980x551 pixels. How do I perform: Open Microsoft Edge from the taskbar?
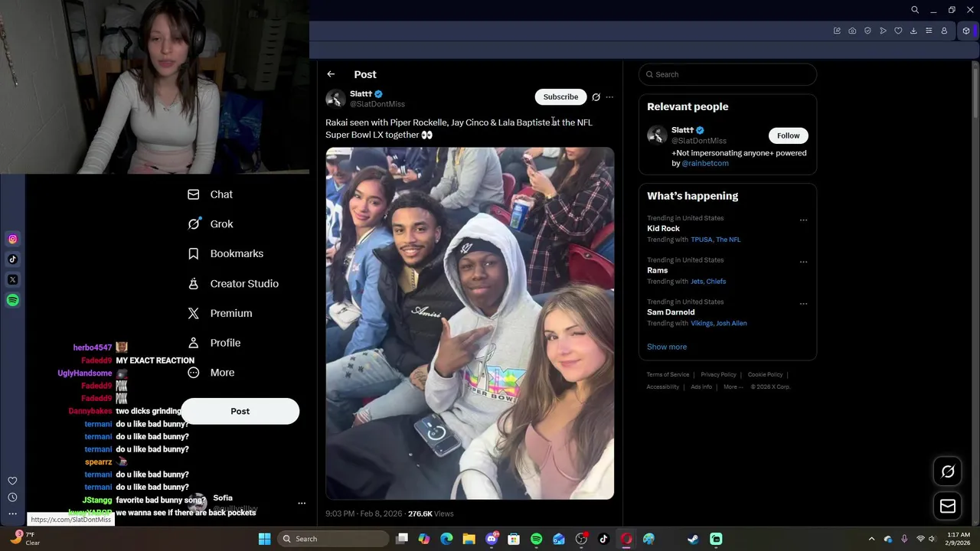(x=446, y=539)
